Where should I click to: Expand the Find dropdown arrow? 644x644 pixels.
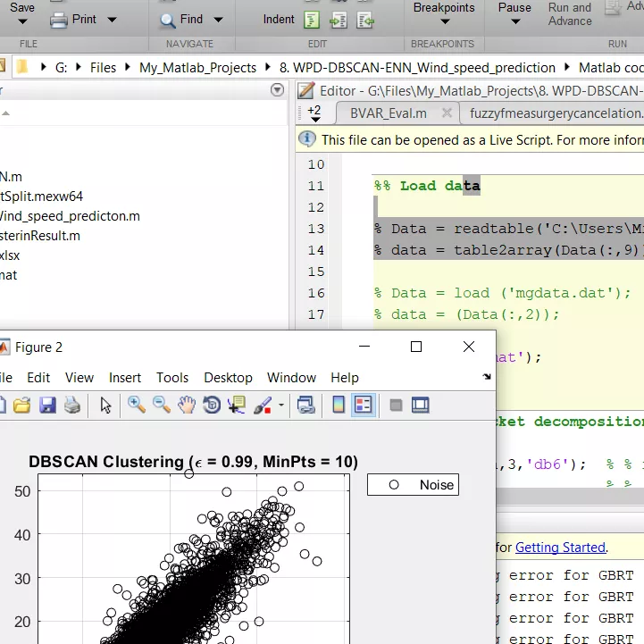tap(218, 20)
